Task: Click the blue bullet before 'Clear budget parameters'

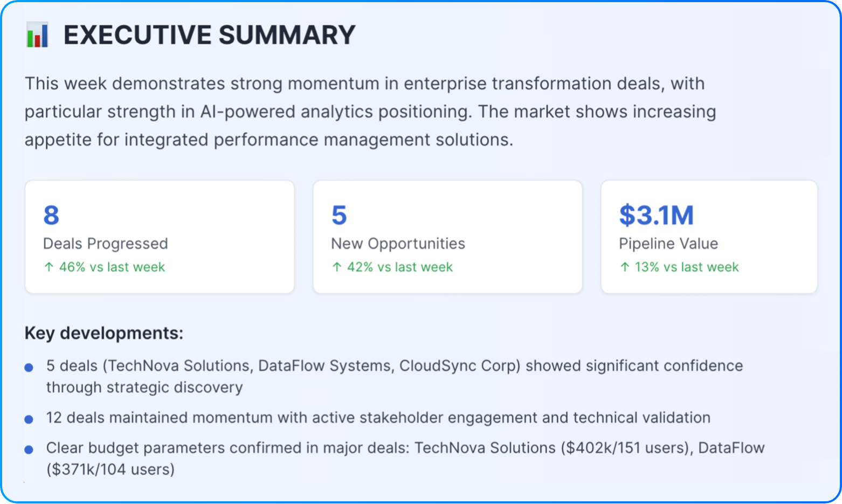Action: pos(29,449)
